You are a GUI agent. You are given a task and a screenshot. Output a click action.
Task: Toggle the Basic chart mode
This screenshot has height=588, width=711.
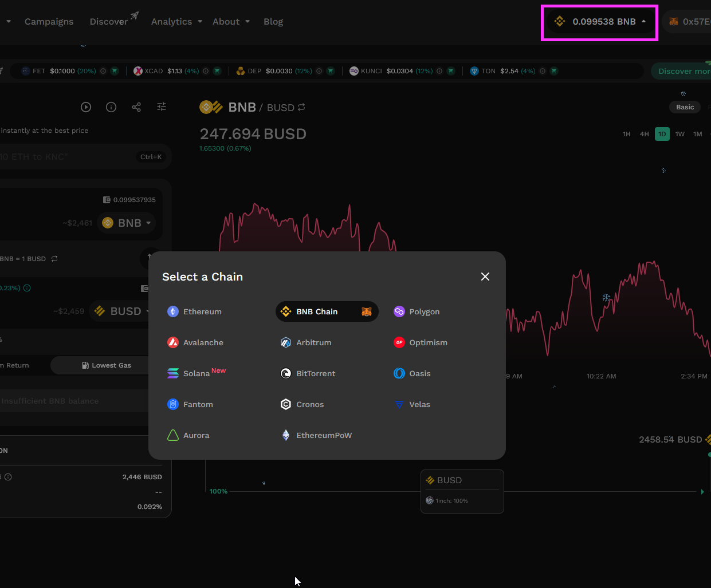coord(685,107)
